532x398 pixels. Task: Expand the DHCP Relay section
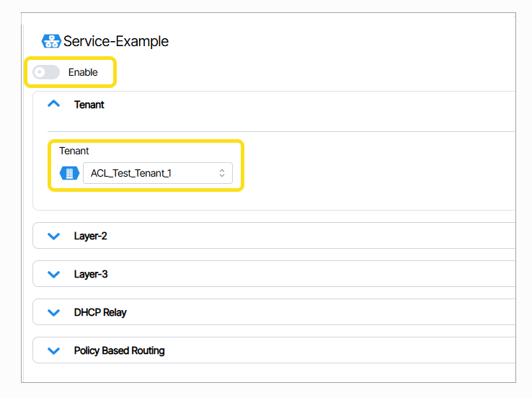tap(100, 312)
